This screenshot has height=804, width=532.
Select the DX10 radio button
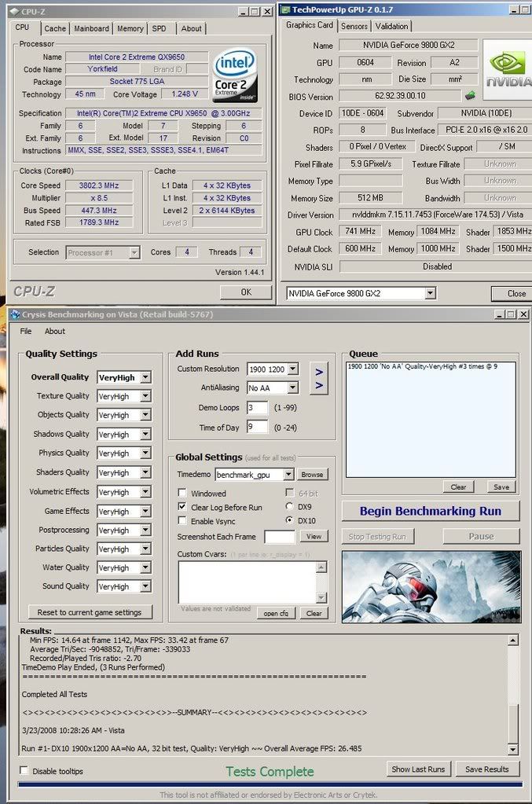point(290,520)
